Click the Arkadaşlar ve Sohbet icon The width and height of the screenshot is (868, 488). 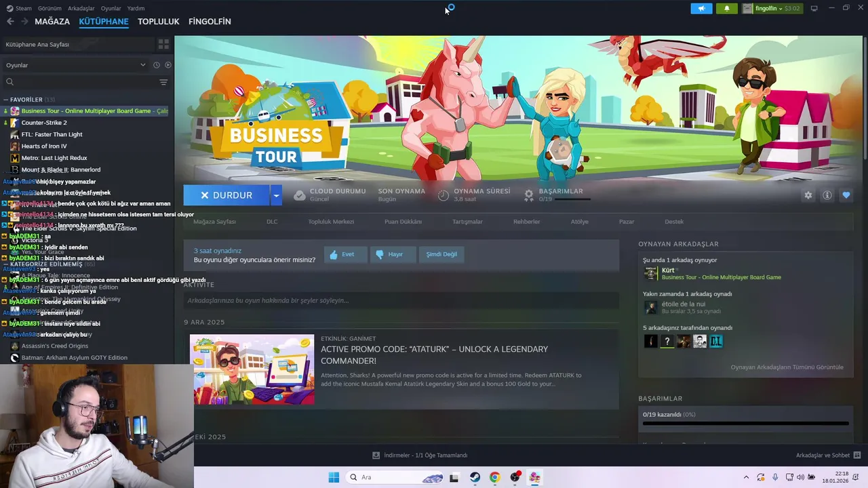857,455
